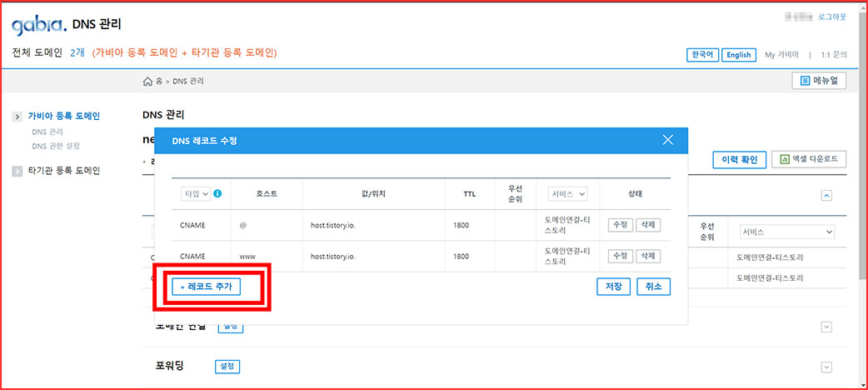Click the 2개 domain count link
Image resolution: width=868 pixels, height=390 pixels.
click(77, 53)
